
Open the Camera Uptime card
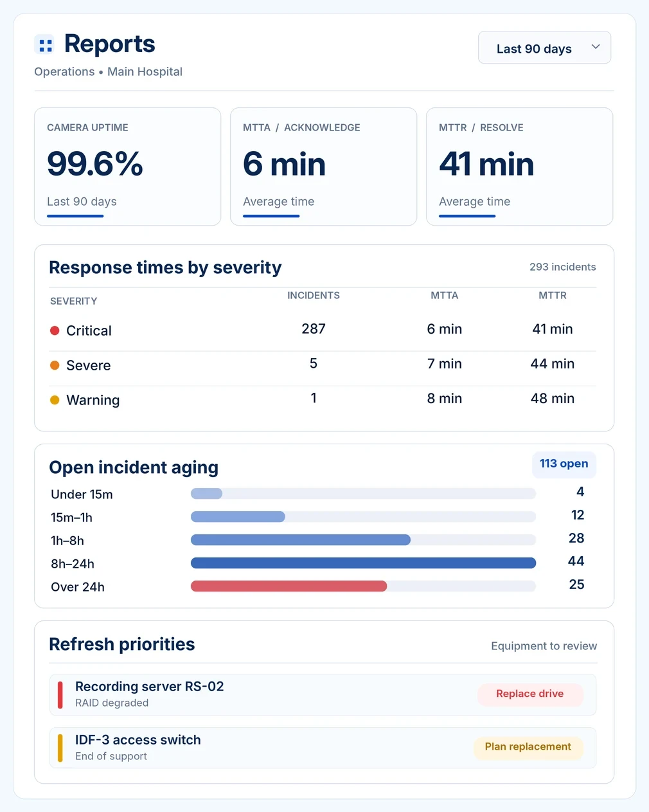click(127, 167)
